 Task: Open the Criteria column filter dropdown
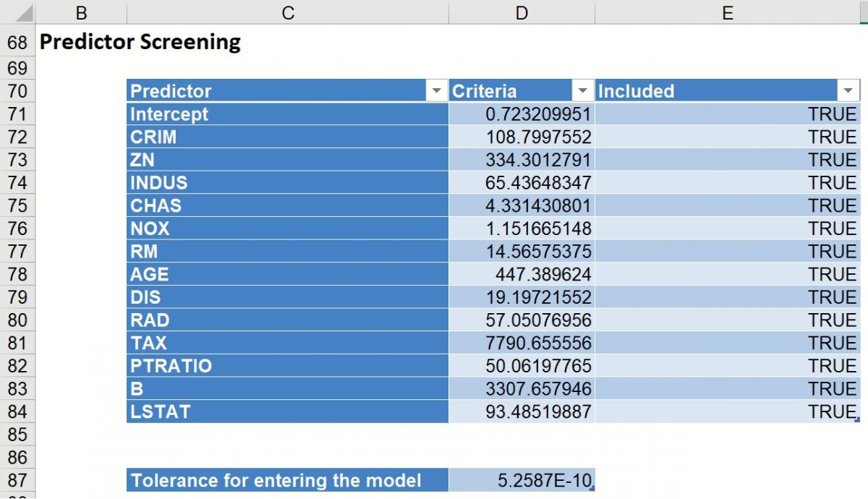point(582,91)
